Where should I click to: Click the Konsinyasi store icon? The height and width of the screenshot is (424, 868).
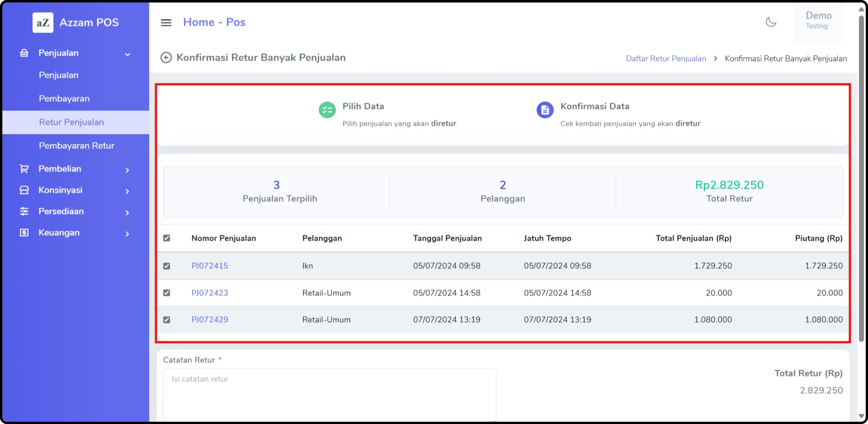click(24, 190)
